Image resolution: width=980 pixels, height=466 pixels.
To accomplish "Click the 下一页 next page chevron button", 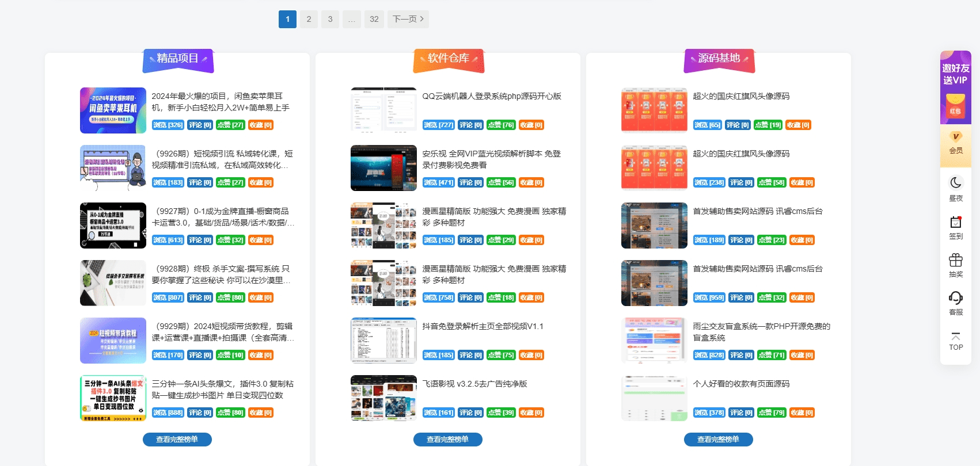I will (408, 19).
